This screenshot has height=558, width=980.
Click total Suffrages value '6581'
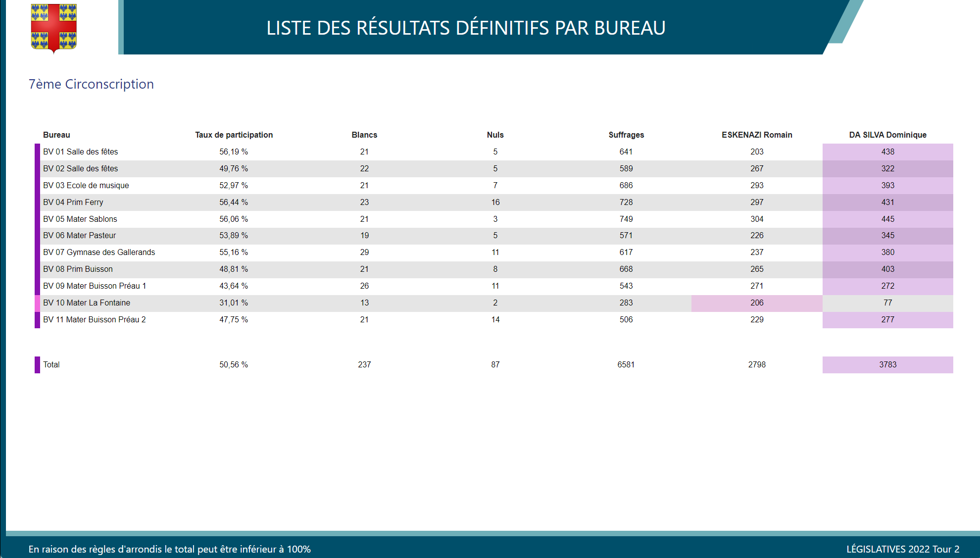(x=626, y=365)
